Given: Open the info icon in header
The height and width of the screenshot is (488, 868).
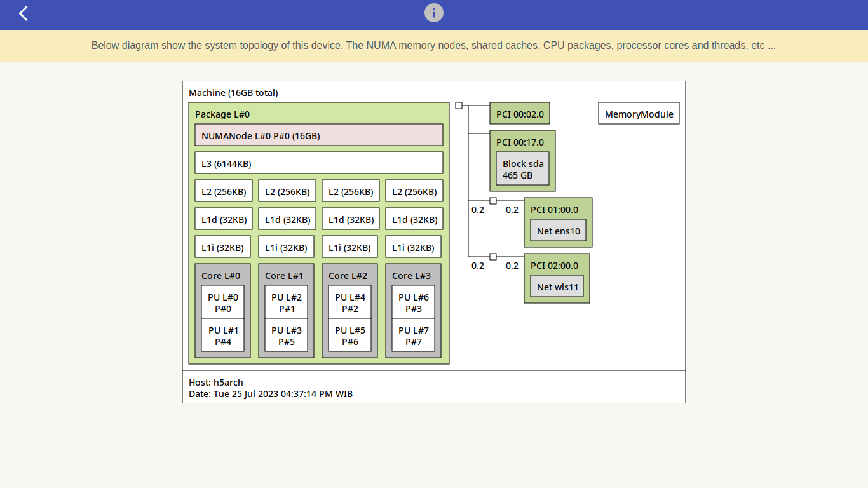Looking at the screenshot, I should [x=433, y=13].
